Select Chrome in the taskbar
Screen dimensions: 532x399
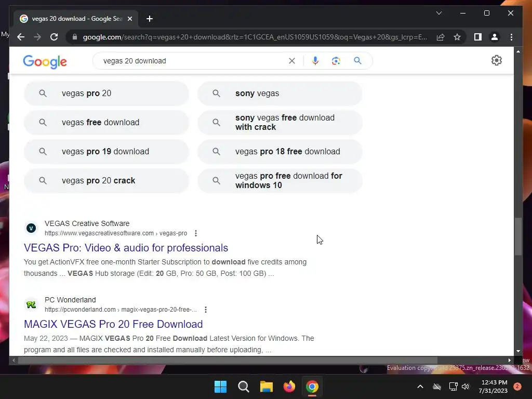point(312,387)
